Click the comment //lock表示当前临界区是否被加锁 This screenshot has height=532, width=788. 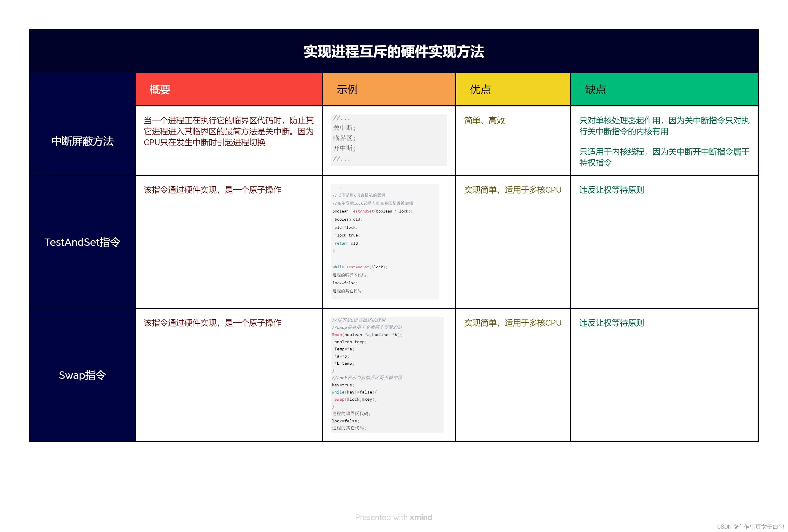click(367, 378)
